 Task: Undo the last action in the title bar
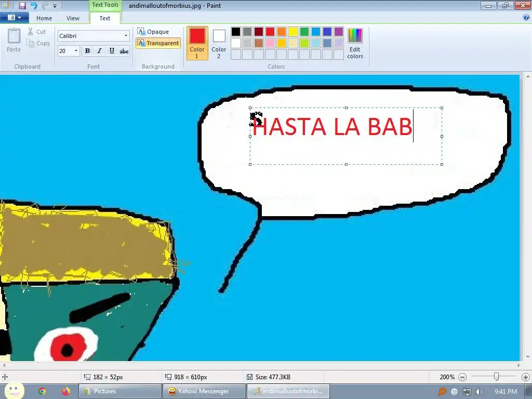33,5
